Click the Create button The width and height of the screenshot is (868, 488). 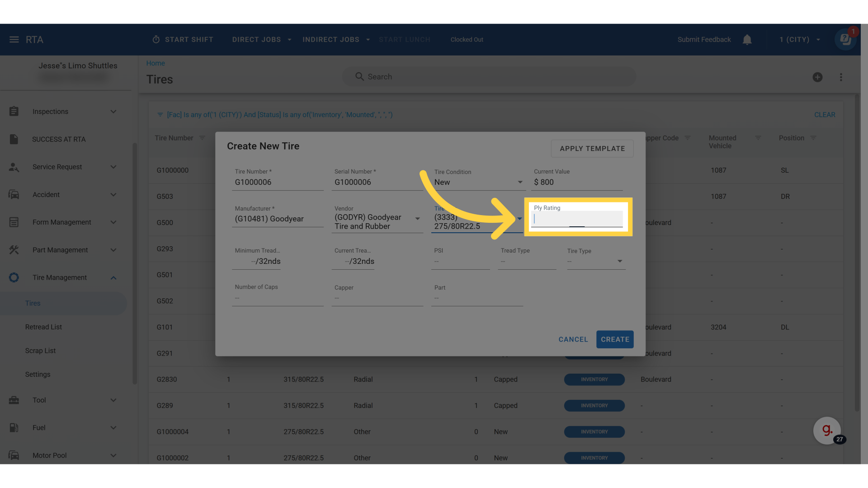coord(614,339)
